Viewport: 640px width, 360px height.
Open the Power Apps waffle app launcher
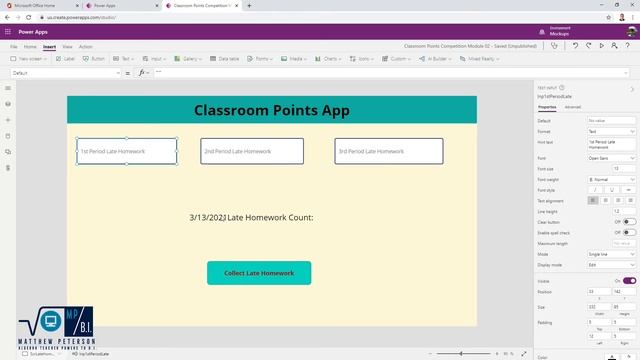pyautogui.click(x=8, y=32)
